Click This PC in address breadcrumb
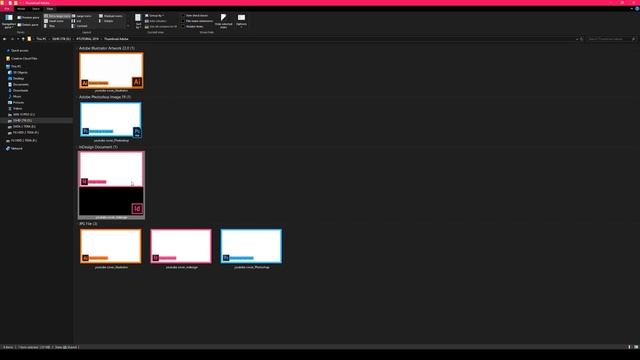Viewport: 640px width, 360px height. [41, 39]
